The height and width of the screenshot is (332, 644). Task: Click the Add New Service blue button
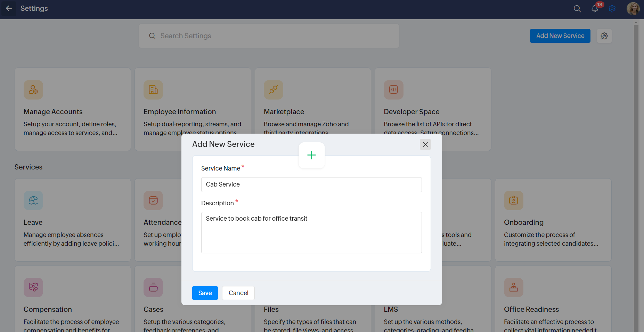(560, 36)
